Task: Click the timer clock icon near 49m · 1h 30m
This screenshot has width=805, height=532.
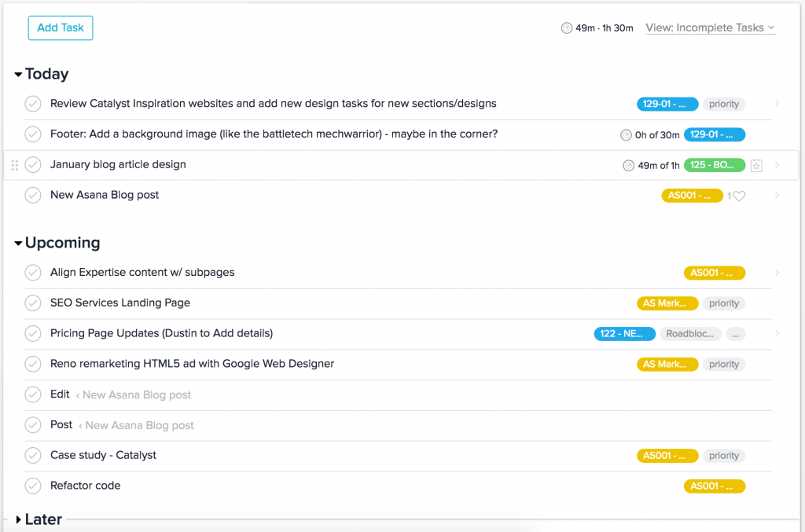Action: pyautogui.click(x=566, y=27)
